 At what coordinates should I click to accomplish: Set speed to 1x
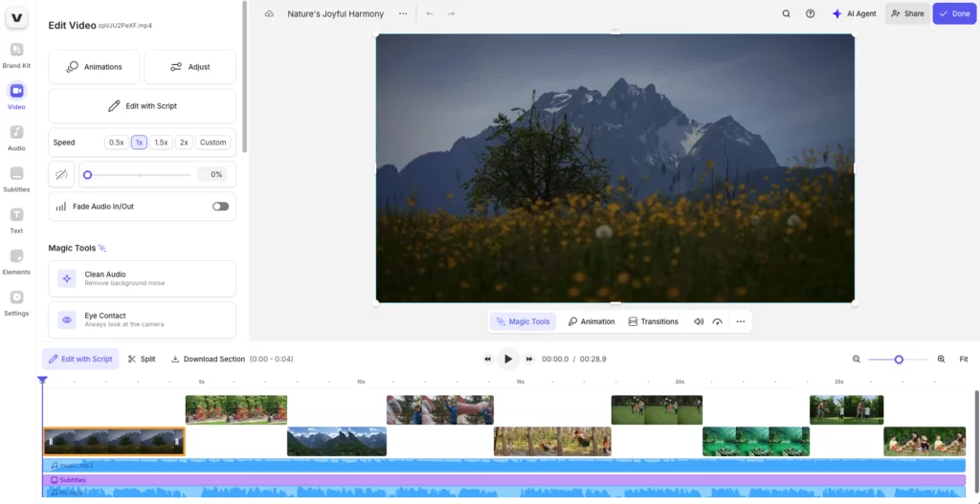click(139, 142)
